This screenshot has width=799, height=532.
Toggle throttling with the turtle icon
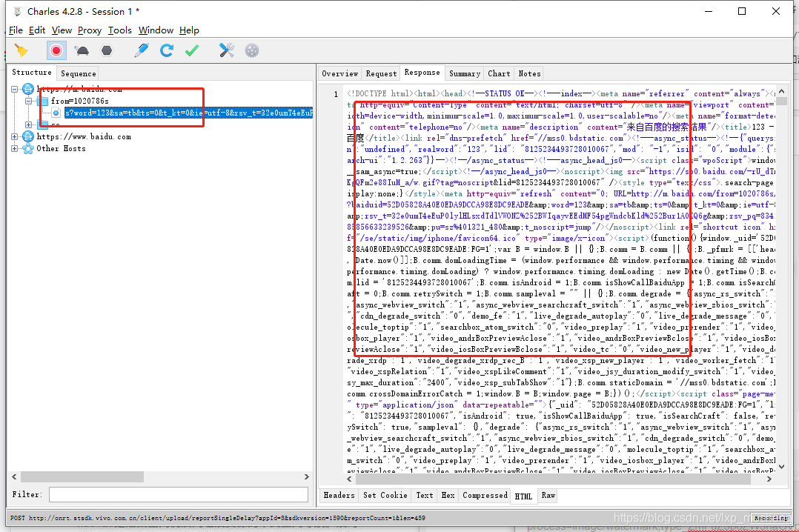point(82,50)
